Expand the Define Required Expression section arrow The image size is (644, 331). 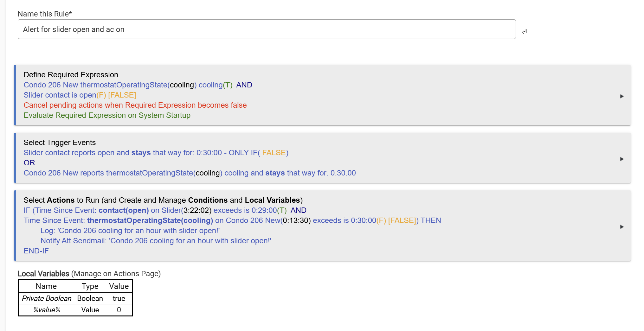[x=622, y=96]
